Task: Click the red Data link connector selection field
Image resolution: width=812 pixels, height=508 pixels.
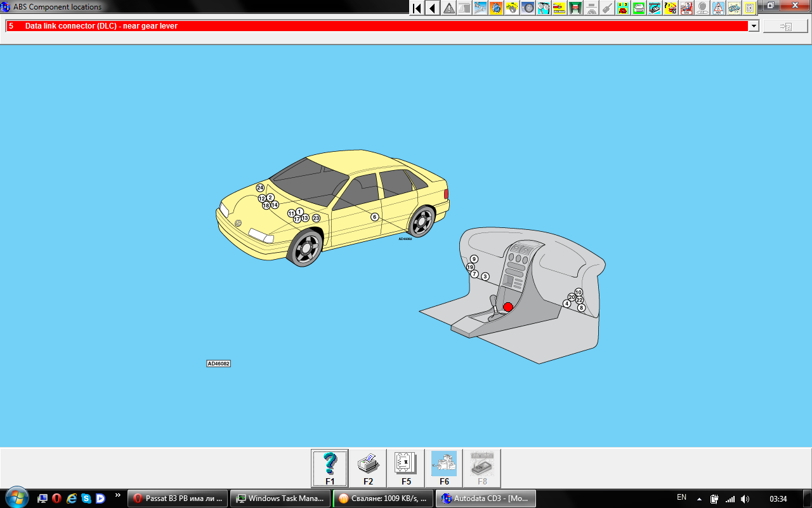Action: click(377, 26)
